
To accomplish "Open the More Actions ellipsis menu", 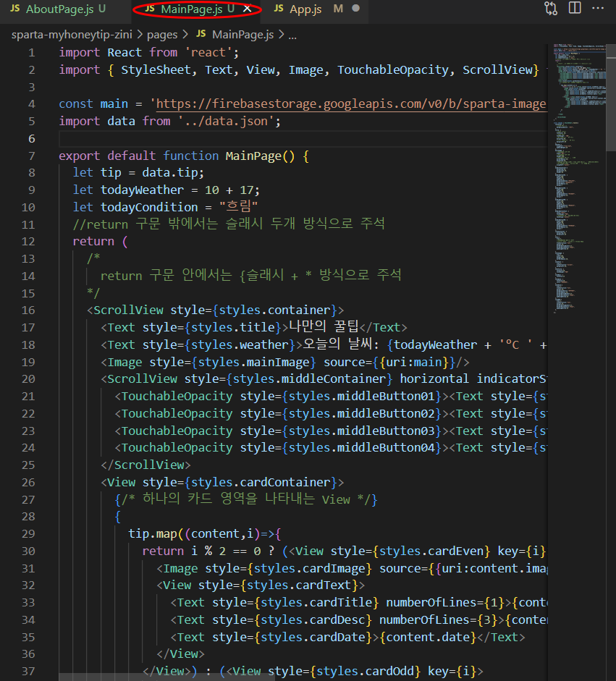I will point(598,8).
